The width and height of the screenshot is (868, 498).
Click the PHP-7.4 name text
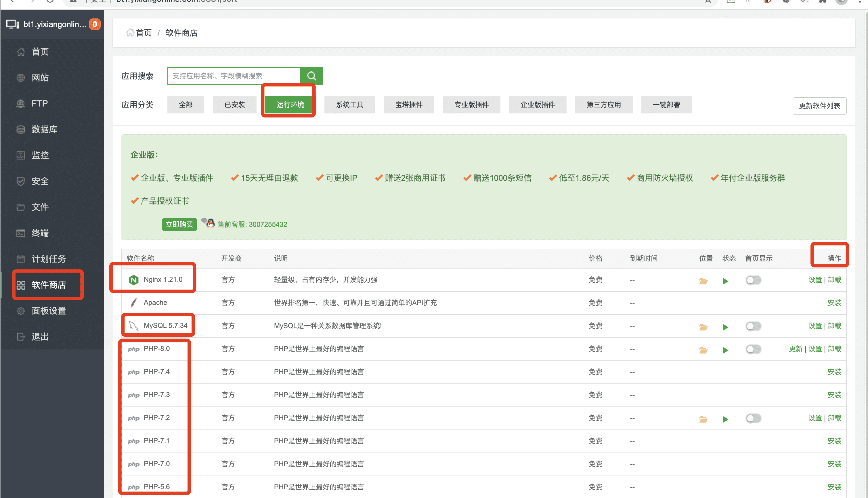(x=156, y=371)
